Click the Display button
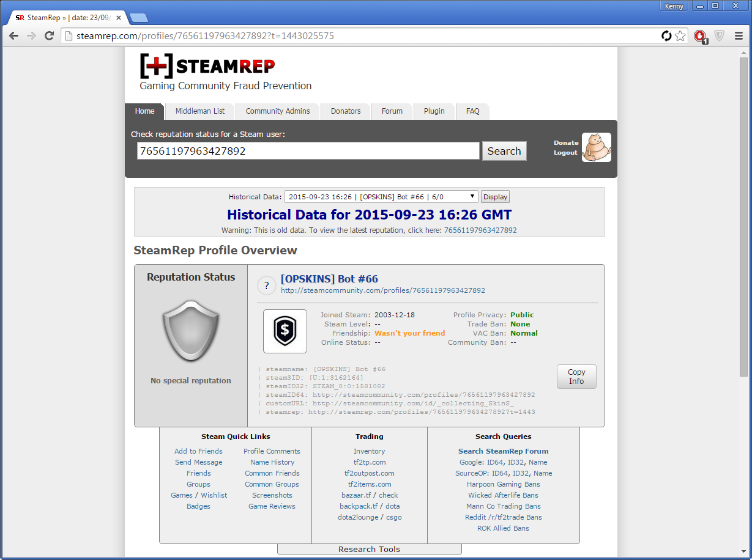 click(495, 197)
